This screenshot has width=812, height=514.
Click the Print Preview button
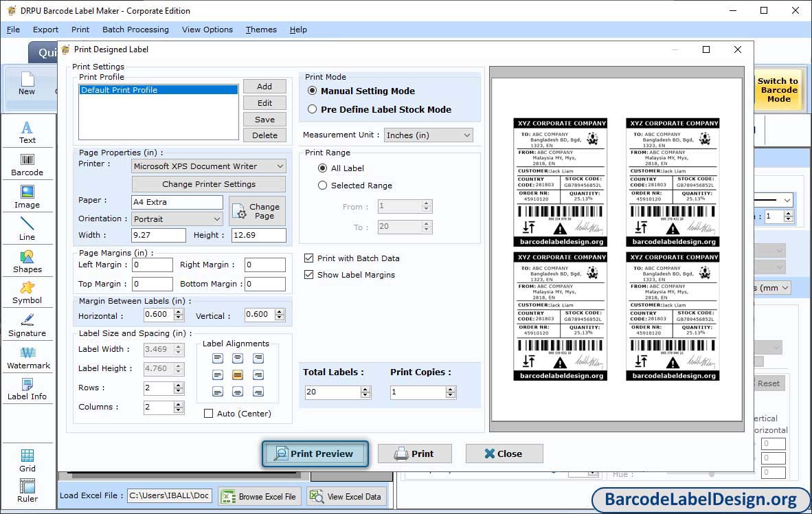315,454
